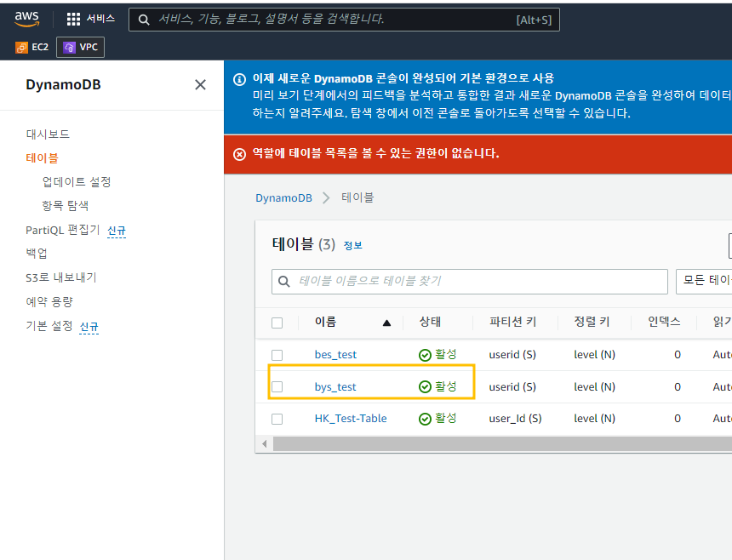Screen dimensions: 732x560
Task: Click the error icon in the red banner
Action: pos(239,154)
